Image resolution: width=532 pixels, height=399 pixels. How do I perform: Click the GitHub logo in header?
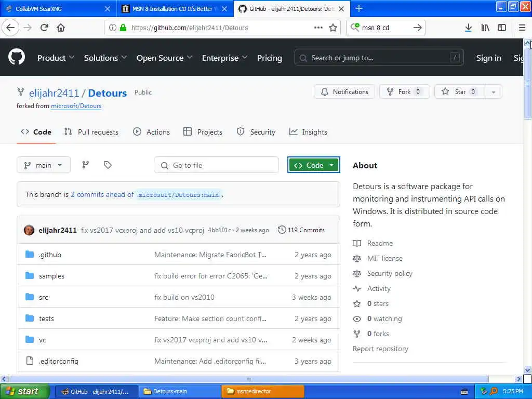click(17, 57)
